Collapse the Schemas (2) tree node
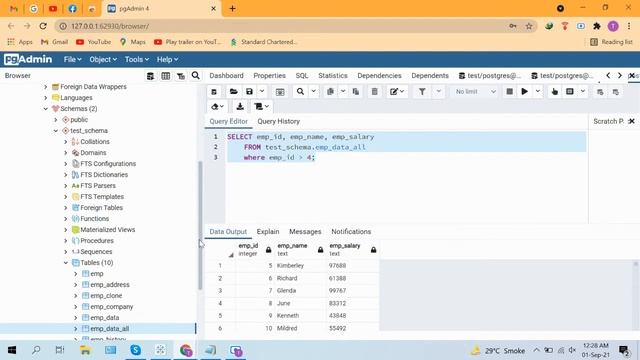Screen dimensions: 640x360 point(46,109)
